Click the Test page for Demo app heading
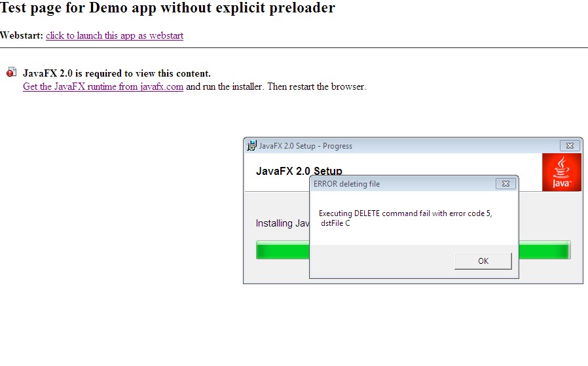 click(x=168, y=9)
